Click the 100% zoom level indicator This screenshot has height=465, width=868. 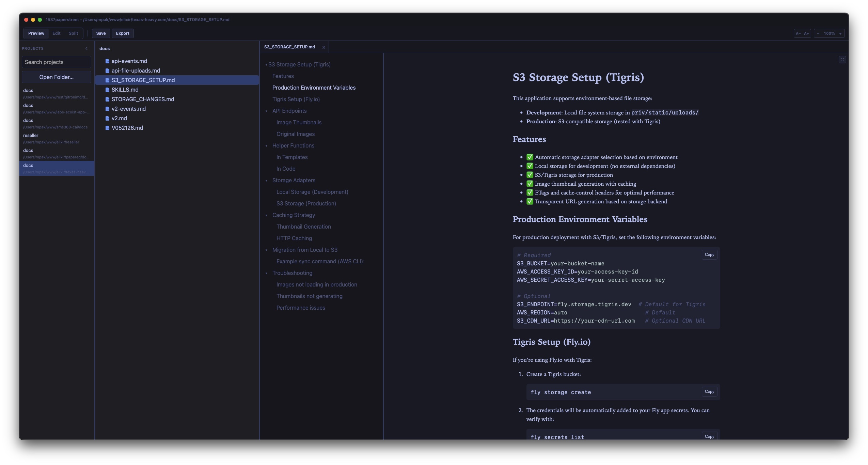(829, 33)
